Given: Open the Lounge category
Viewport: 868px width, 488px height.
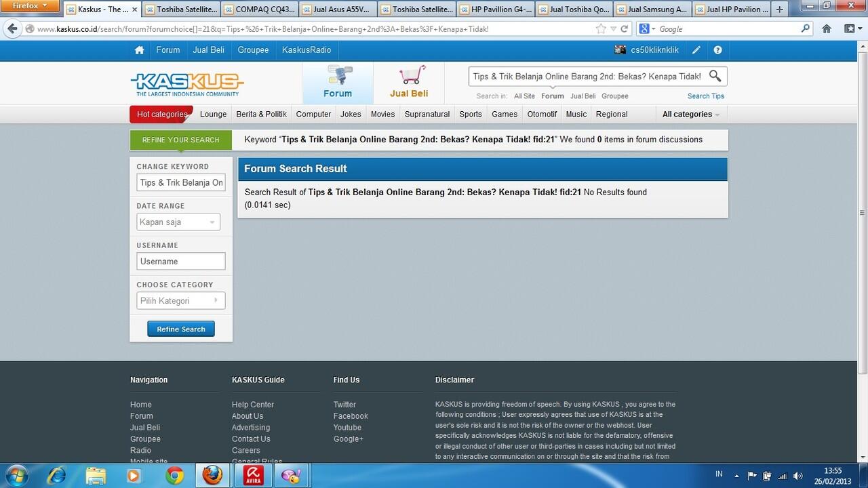Looking at the screenshot, I should pos(213,115).
